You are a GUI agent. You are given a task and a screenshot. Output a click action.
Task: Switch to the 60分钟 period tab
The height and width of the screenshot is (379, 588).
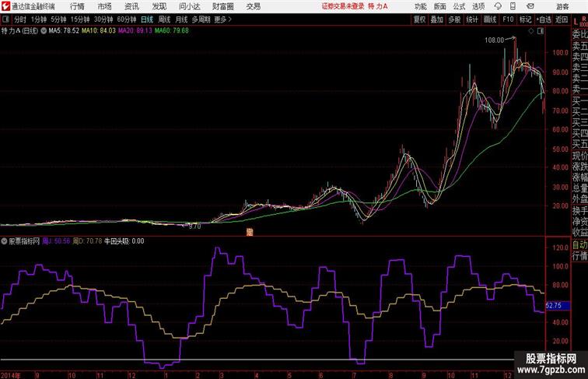(127, 19)
